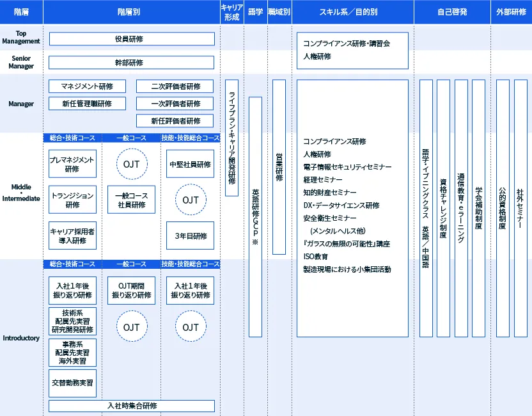Click 技能・技能総合コース header in Middle row
The height and width of the screenshot is (416, 532).
tap(191, 138)
